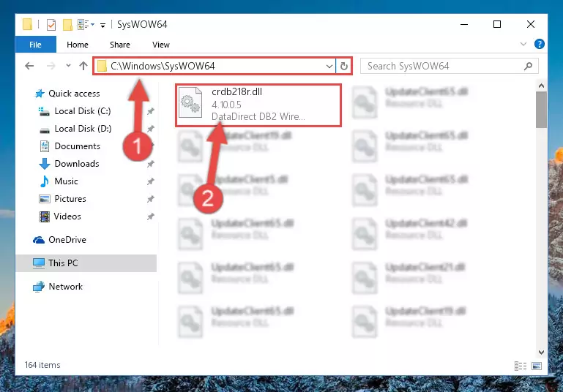Click the pin icon beside Music
Viewport: 563px width, 392px height.
(151, 181)
